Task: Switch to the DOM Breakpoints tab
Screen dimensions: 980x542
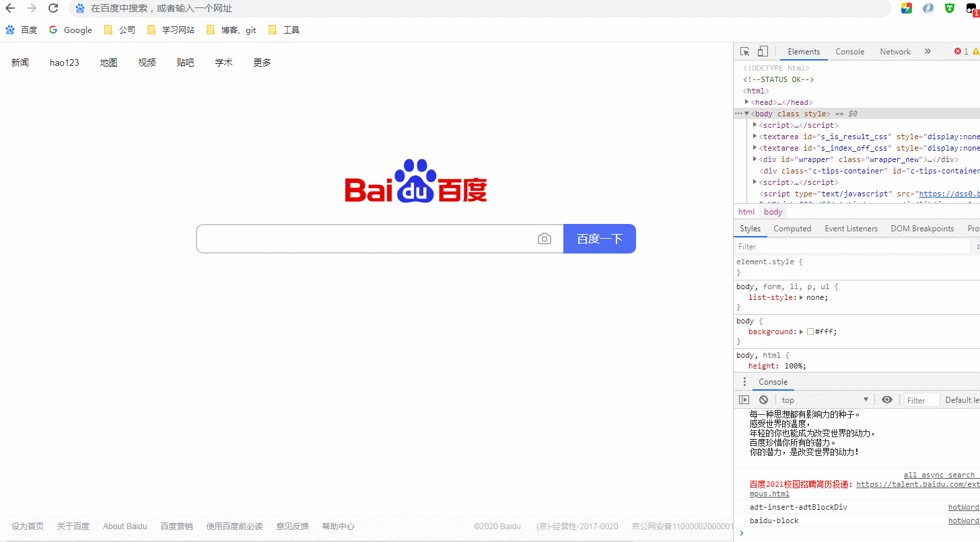Action: pos(923,229)
